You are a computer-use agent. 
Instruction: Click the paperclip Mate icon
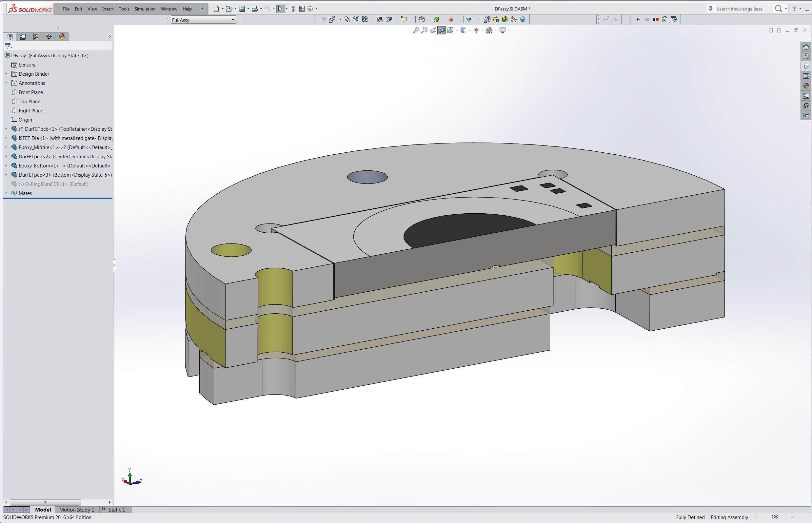point(347,20)
